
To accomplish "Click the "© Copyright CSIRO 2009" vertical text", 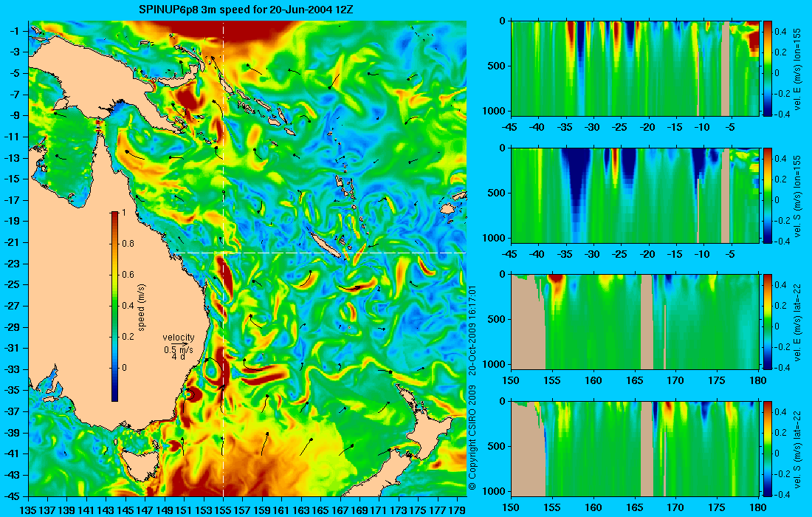I will (x=472, y=438).
